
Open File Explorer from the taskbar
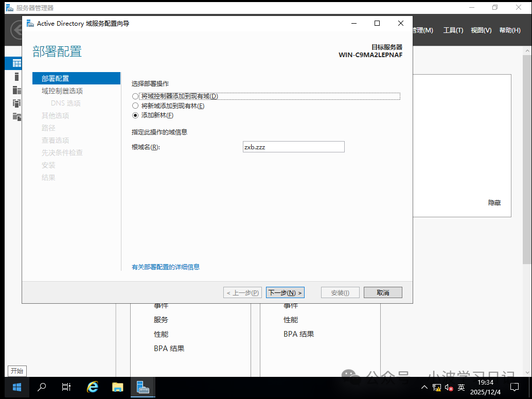click(x=117, y=387)
